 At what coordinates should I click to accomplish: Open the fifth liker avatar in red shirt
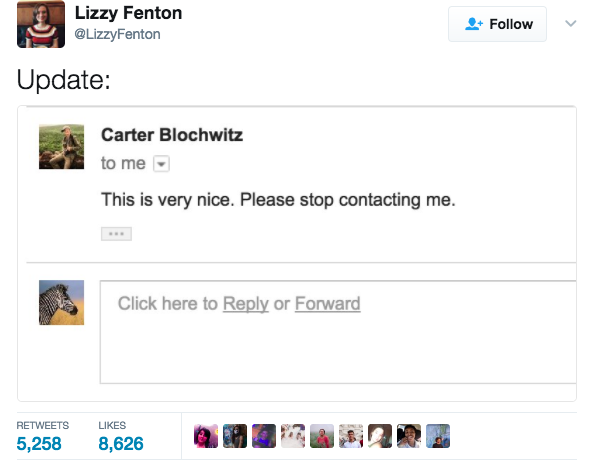pos(322,436)
